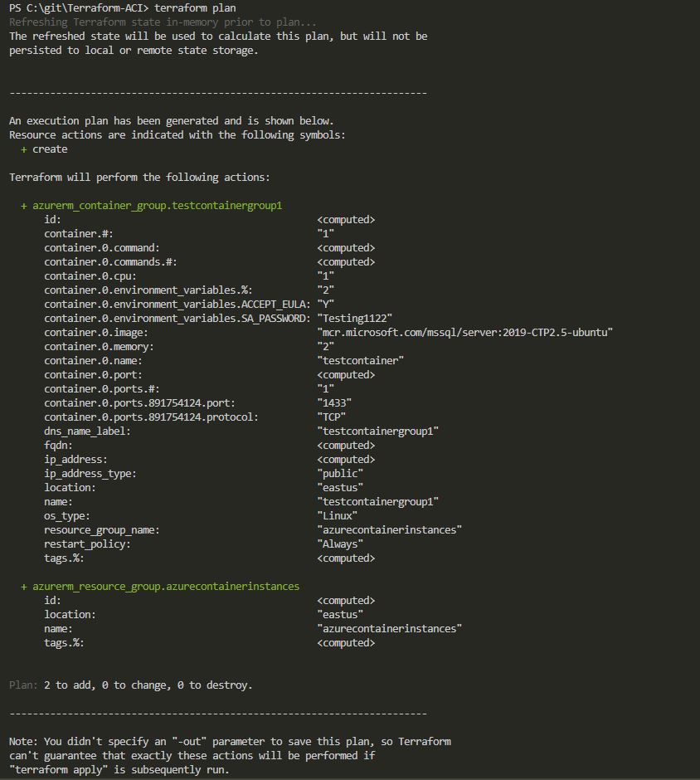The width and height of the screenshot is (700, 780).
Task: Click the mcr.microsoft.com container image value
Action: [464, 332]
